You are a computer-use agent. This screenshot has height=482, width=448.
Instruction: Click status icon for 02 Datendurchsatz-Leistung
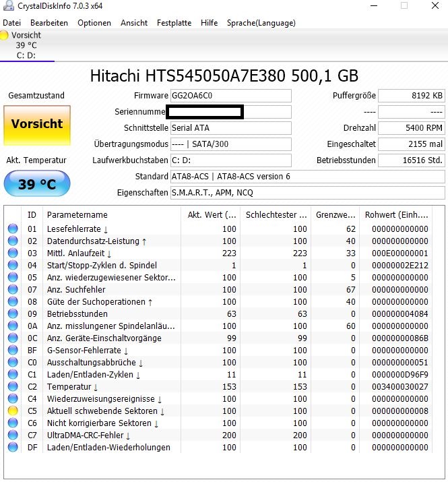tap(13, 241)
